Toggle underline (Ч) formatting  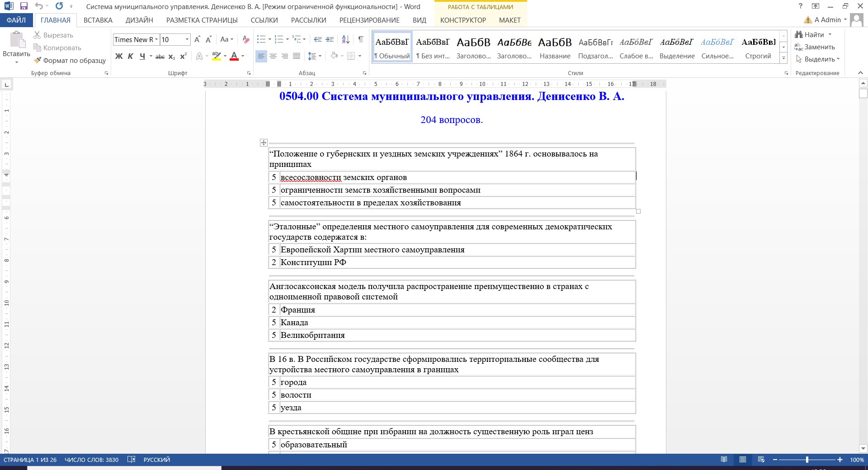coord(142,56)
